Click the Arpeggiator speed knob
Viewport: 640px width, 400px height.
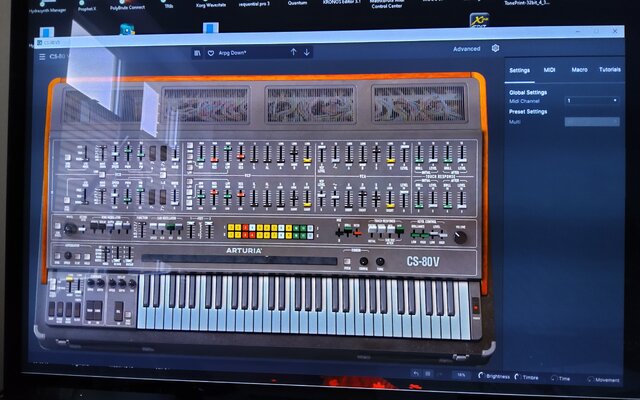coord(68,256)
